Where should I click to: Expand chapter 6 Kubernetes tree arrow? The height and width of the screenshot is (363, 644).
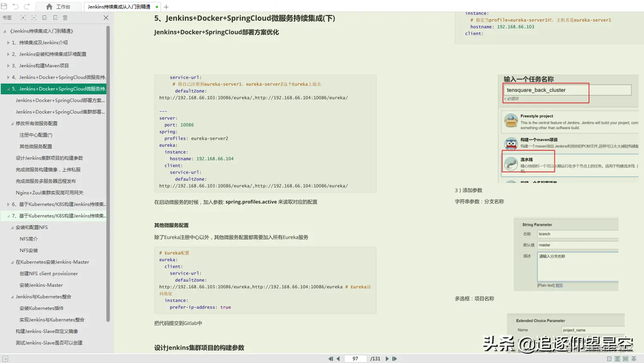coord(8,204)
